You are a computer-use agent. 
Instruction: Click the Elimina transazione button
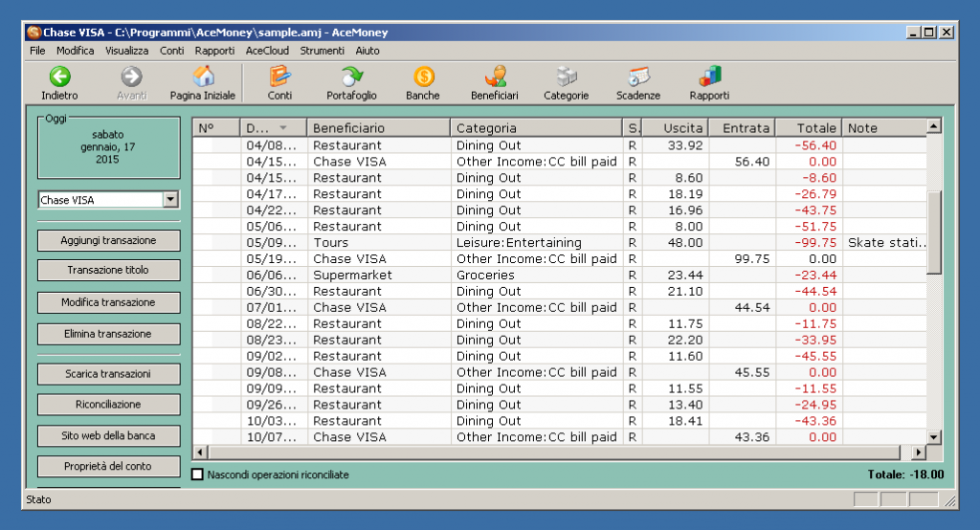pyautogui.click(x=108, y=334)
